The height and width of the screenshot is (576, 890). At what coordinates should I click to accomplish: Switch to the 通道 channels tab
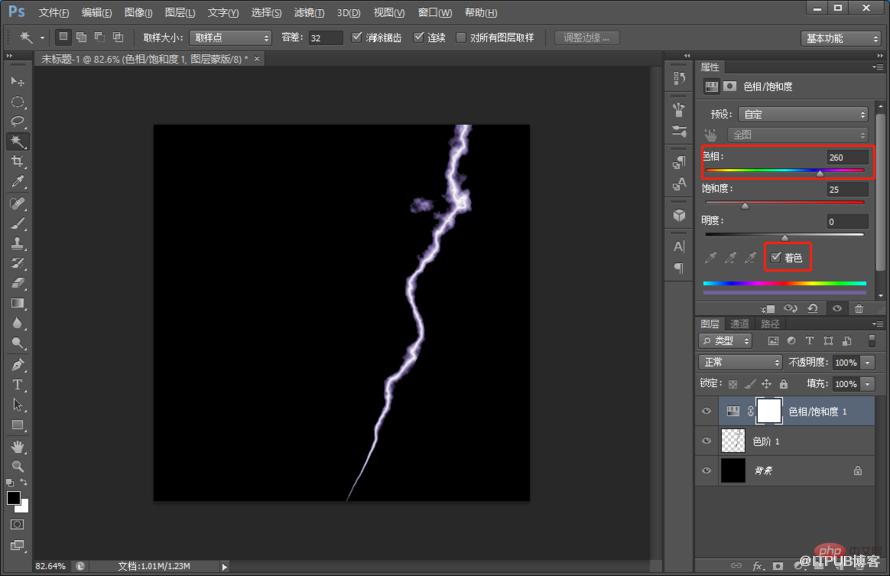tap(740, 324)
